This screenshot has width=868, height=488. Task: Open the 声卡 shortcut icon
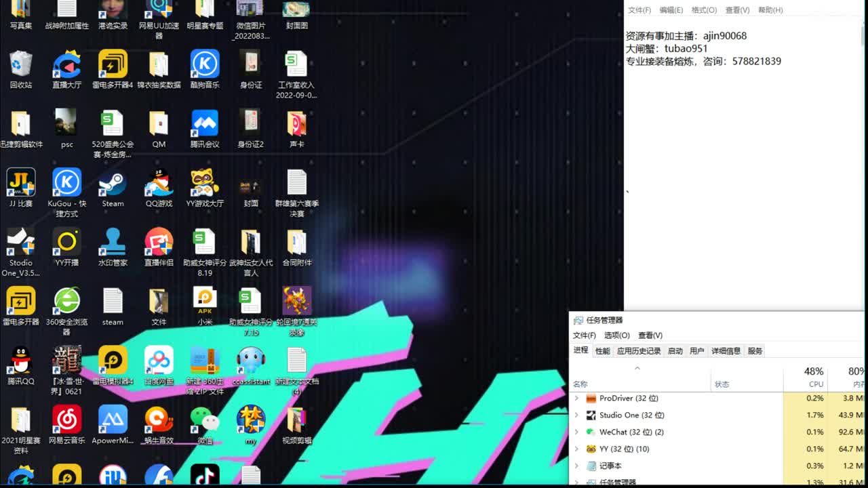pos(296,129)
